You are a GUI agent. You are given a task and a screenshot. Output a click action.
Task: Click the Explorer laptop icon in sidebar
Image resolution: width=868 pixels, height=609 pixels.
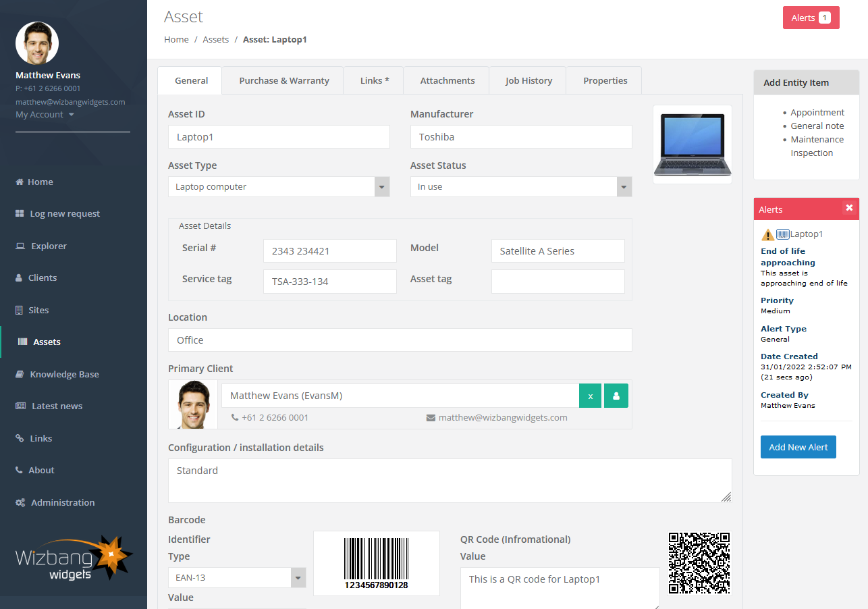pyautogui.click(x=20, y=246)
